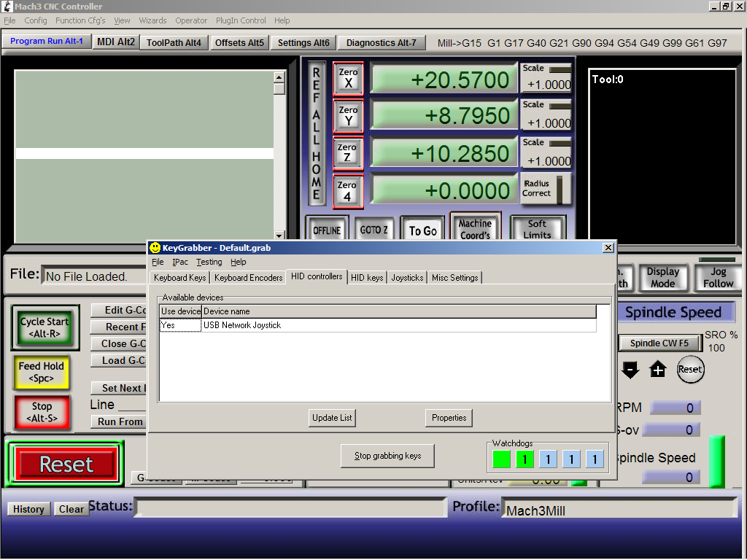Select the Keyboard Keys tab
The image size is (747, 560).
tap(179, 278)
